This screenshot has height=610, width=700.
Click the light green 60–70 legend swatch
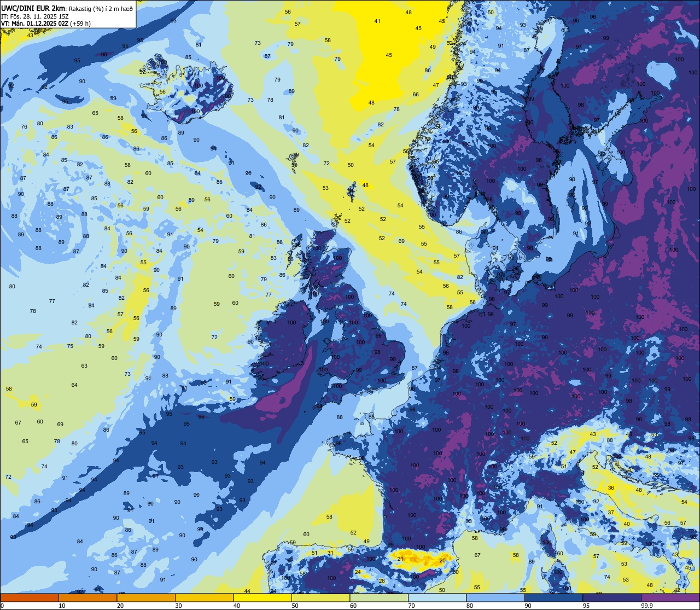[x=379, y=598]
